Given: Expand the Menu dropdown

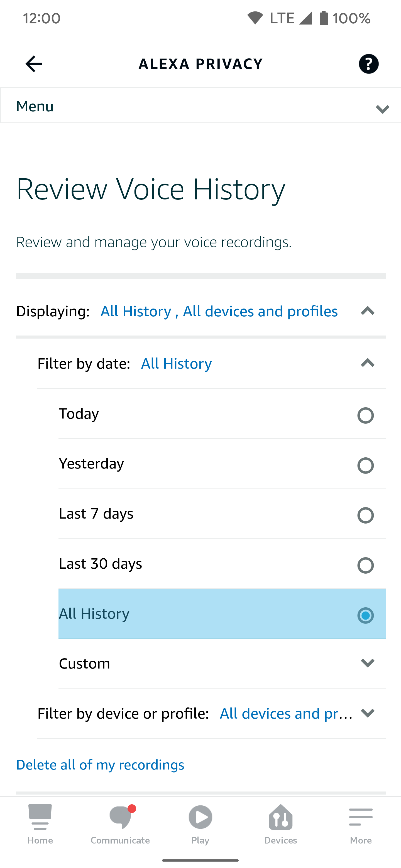Looking at the screenshot, I should [201, 106].
